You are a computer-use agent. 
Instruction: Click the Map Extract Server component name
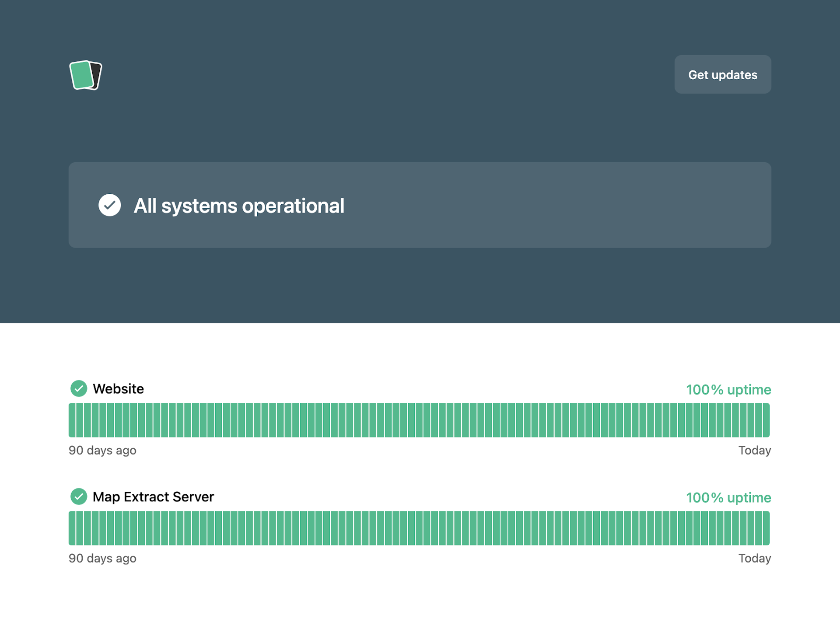pos(153,497)
